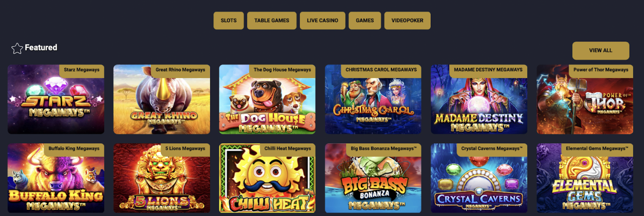The width and height of the screenshot is (644, 216).
Task: Select Madame Destiny Megaways game
Action: coord(479,99)
